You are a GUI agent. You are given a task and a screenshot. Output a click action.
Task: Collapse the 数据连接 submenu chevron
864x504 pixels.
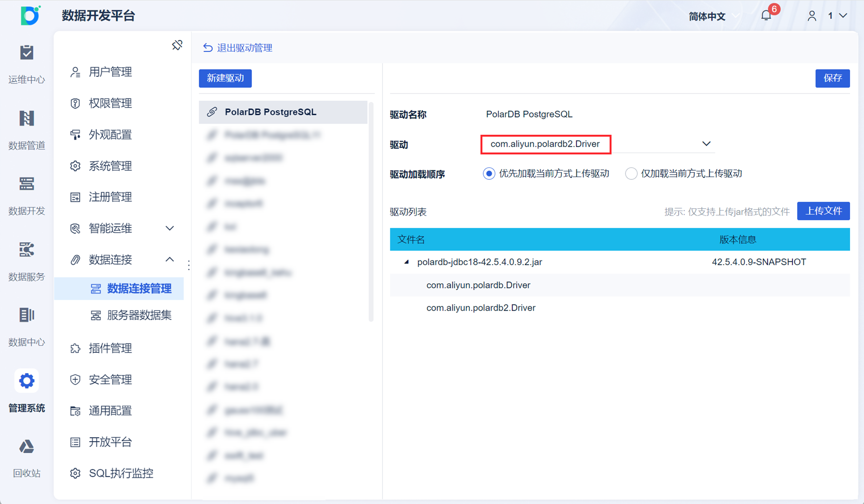169,259
